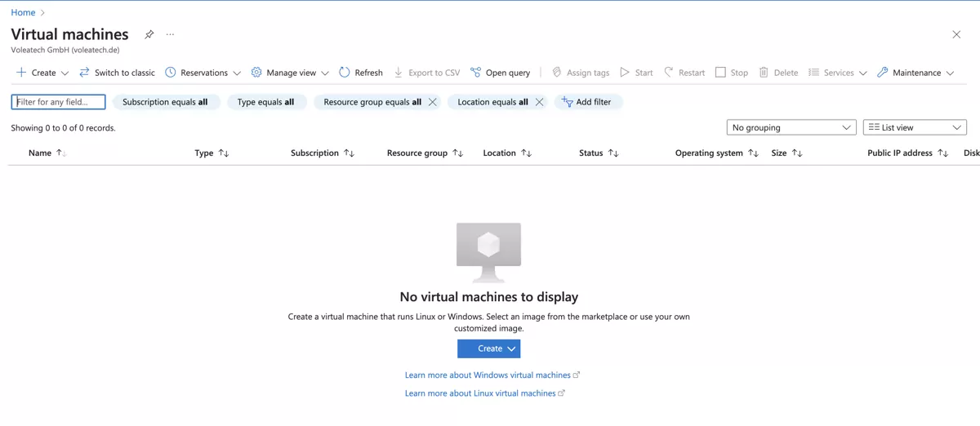Remove the Resource group filter

[x=433, y=102]
